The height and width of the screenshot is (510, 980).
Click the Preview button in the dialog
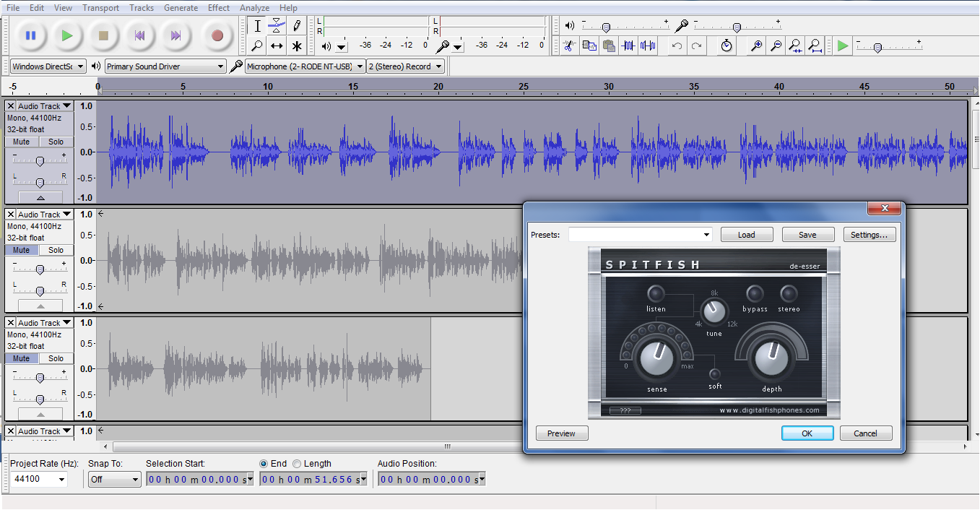562,433
